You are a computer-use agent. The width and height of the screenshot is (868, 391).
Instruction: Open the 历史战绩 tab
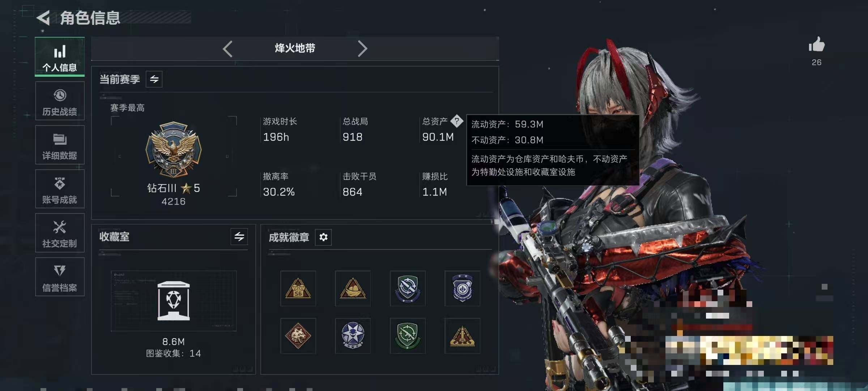60,101
